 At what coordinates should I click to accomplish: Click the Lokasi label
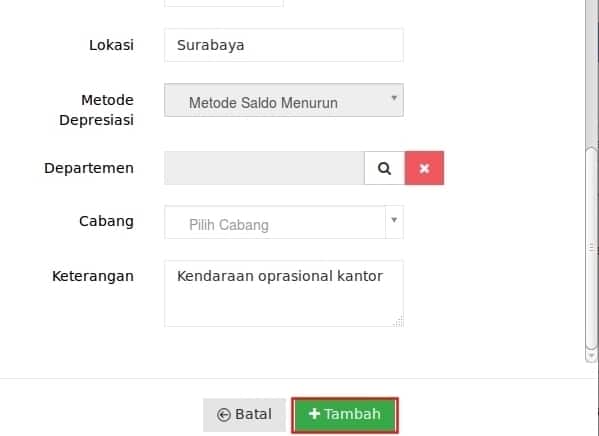[x=112, y=45]
